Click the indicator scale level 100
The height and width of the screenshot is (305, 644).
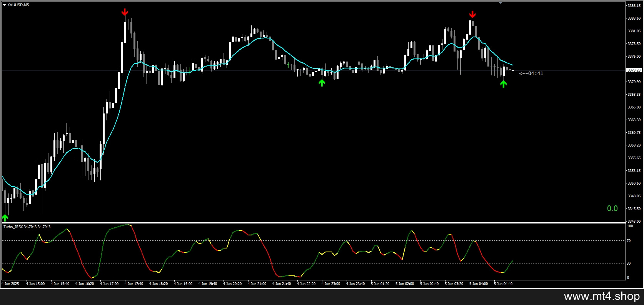[630, 226]
